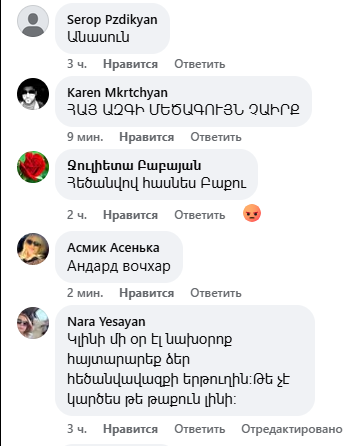The height and width of the screenshot is (446, 360).
Task: Reply to Nara Yesayan's comment
Action: (x=200, y=429)
